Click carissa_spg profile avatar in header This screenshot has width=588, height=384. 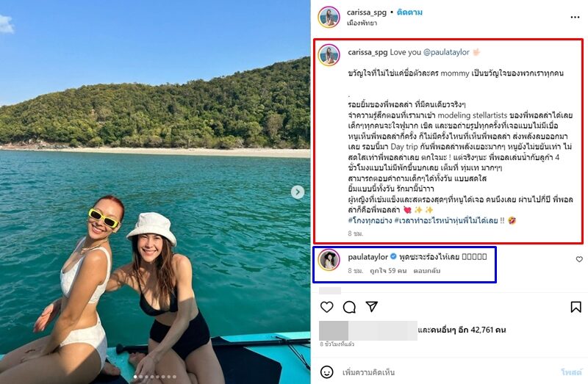click(329, 17)
